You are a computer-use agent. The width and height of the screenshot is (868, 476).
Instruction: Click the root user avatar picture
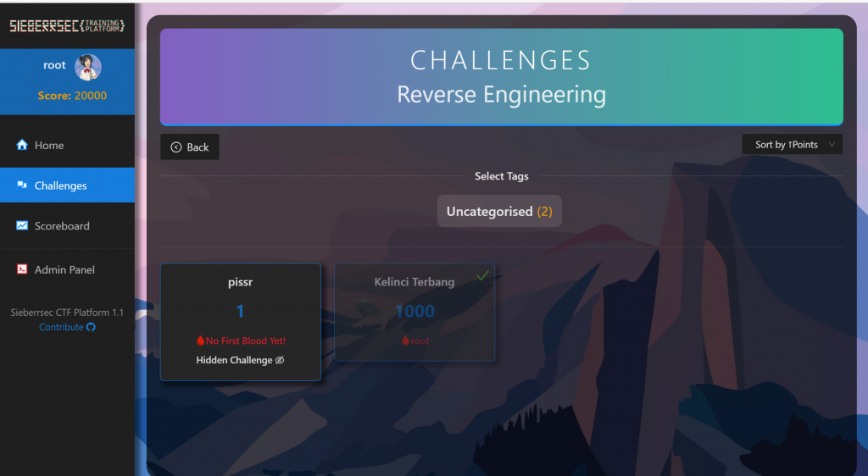[87, 67]
